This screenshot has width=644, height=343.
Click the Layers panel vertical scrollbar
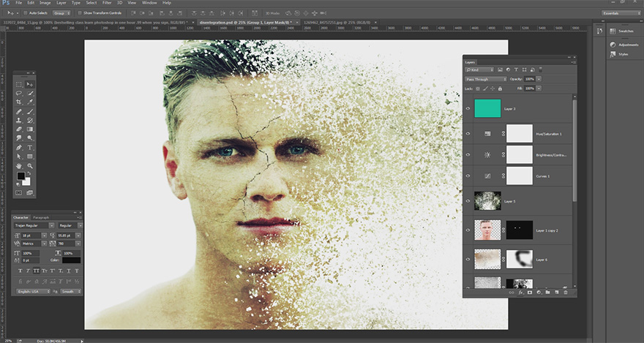click(574, 150)
